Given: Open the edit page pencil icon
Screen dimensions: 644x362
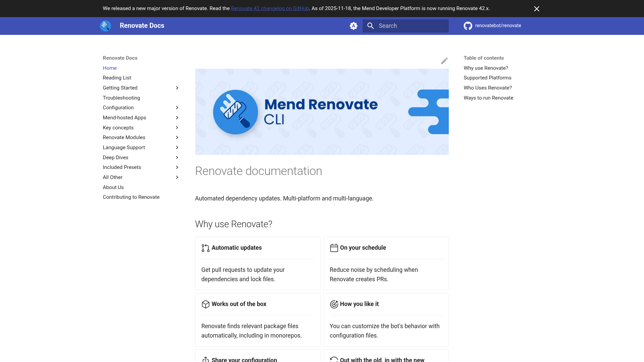Looking at the screenshot, I should 445,61.
